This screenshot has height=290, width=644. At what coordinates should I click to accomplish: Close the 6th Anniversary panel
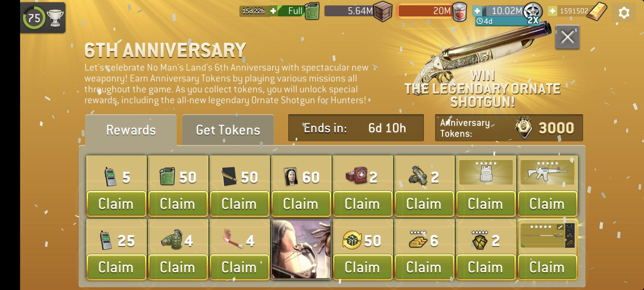pyautogui.click(x=567, y=37)
